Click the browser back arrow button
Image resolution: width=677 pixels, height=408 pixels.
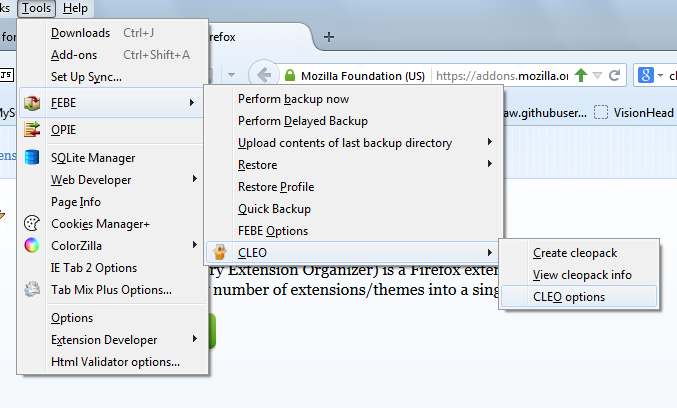(x=265, y=75)
